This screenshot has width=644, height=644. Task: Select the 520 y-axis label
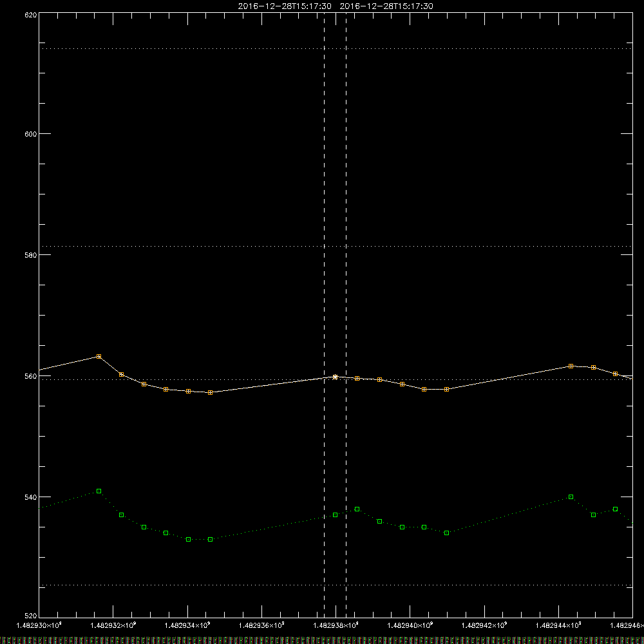(31, 616)
